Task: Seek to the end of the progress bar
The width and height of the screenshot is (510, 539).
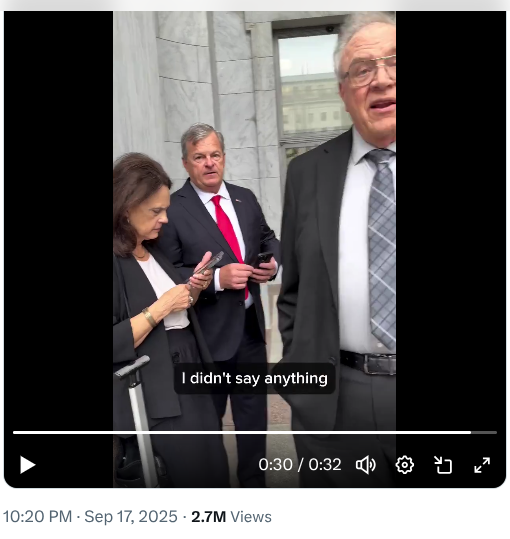Action: click(496, 432)
